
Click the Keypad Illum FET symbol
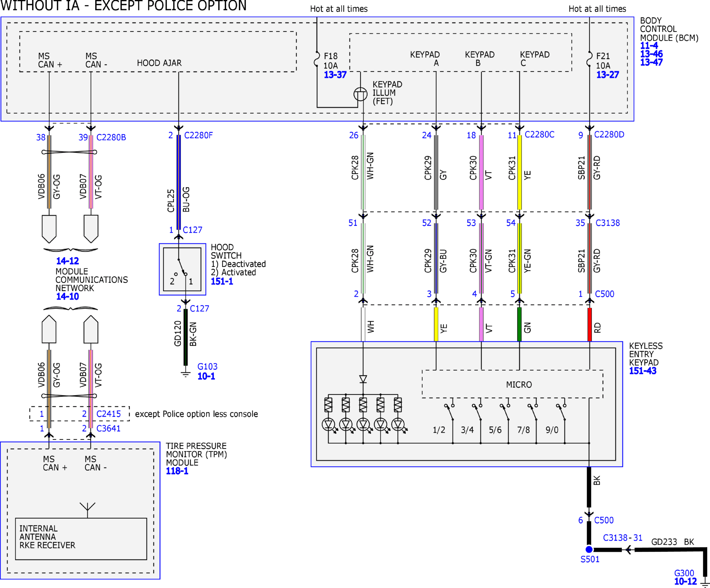point(360,94)
